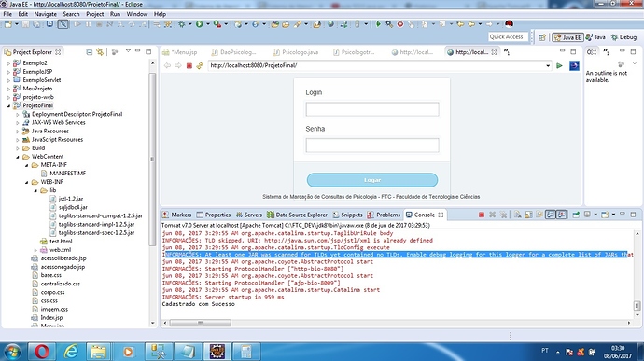Collapse the ProjetoFinal project node
The width and height of the screenshot is (644, 361).
[x=8, y=105]
